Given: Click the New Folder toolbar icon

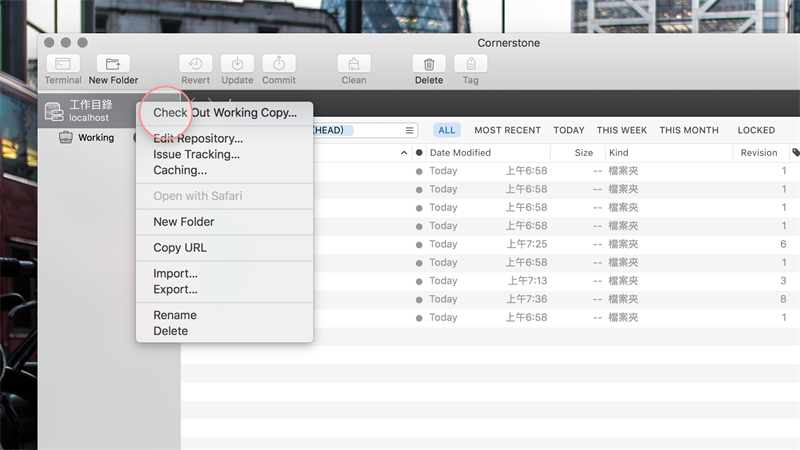Looking at the screenshot, I should pyautogui.click(x=113, y=64).
